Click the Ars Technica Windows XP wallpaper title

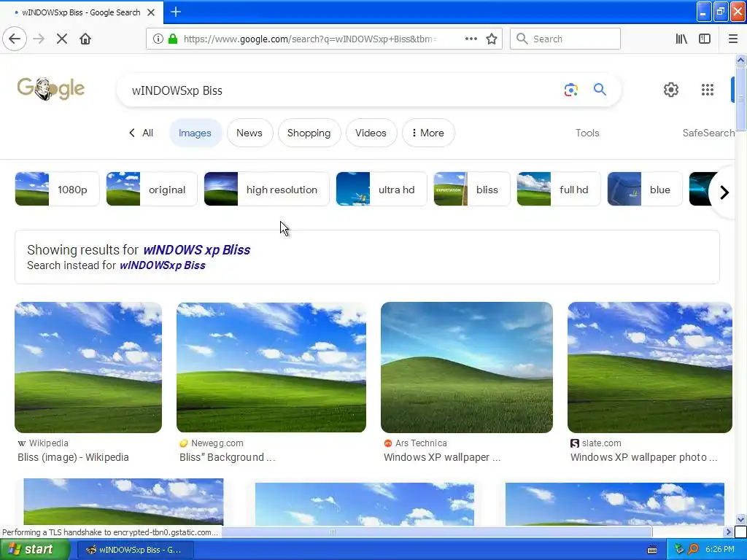442,457
